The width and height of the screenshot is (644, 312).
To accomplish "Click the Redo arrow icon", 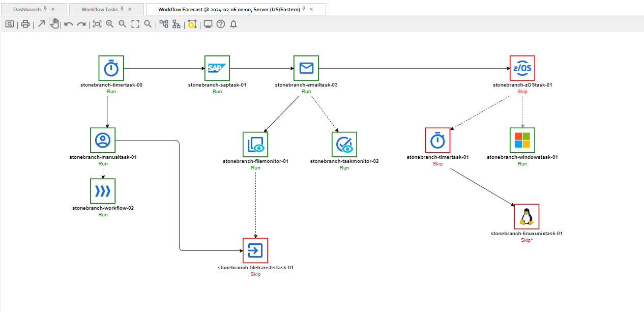I will [81, 24].
